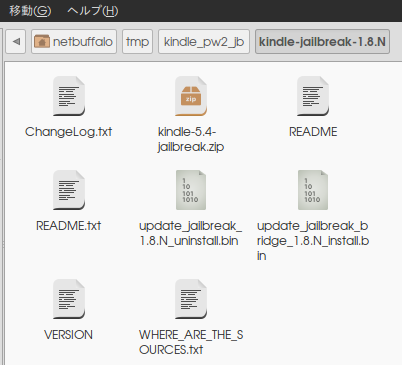
Task: Navigate to tmp folder breadcrumb
Action: 137,42
